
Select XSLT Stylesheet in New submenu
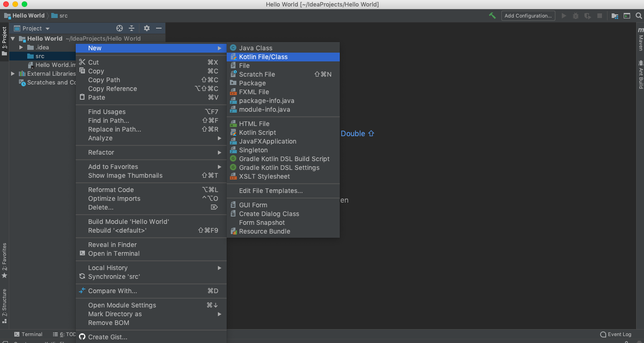click(x=283, y=176)
